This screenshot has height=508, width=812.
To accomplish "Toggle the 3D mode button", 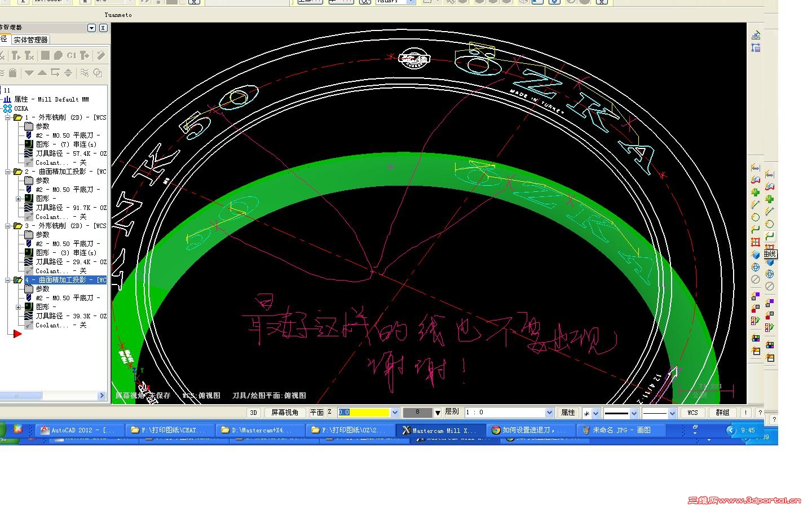I will point(254,413).
